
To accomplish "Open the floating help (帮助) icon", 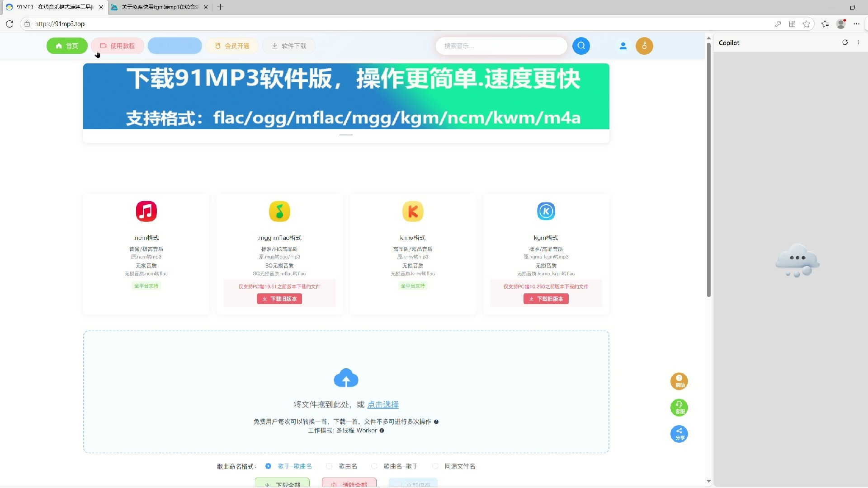I will tap(679, 381).
